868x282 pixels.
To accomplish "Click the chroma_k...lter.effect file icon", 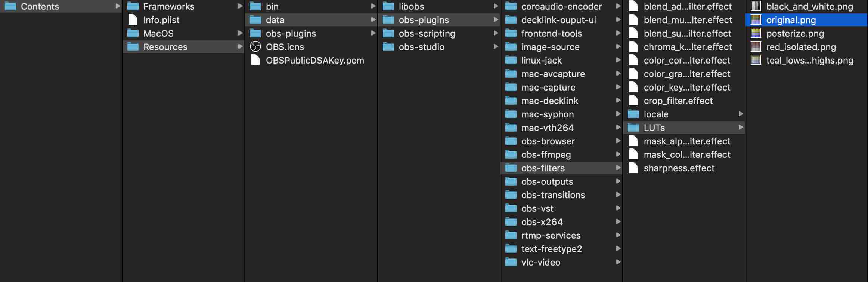I will pyautogui.click(x=633, y=47).
